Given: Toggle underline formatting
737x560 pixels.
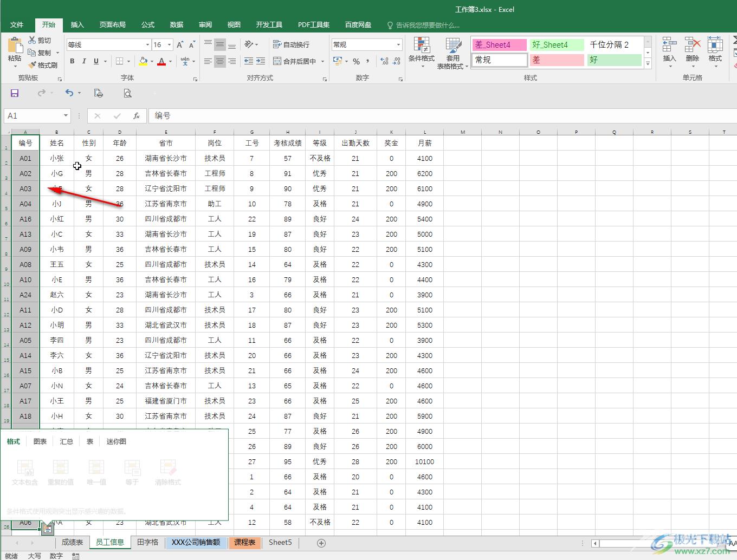Looking at the screenshot, I should pyautogui.click(x=96, y=61).
